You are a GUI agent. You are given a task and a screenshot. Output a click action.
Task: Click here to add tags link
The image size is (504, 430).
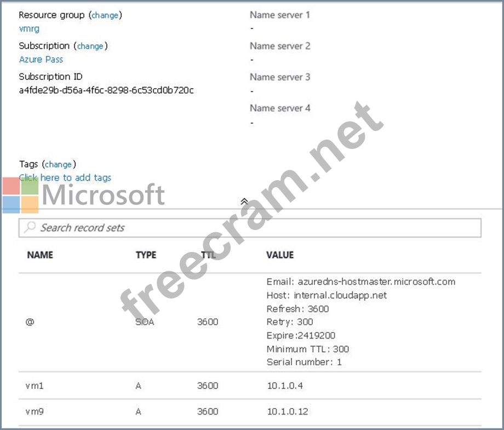(65, 177)
